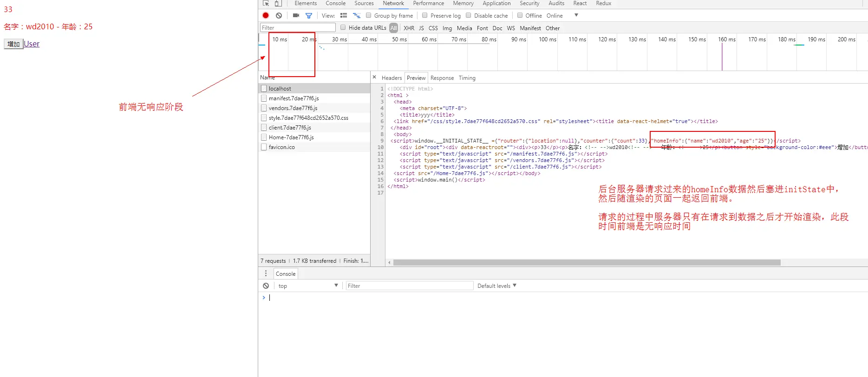The width and height of the screenshot is (868, 377).
Task: Click the View label in network toolbar
Action: pos(328,15)
